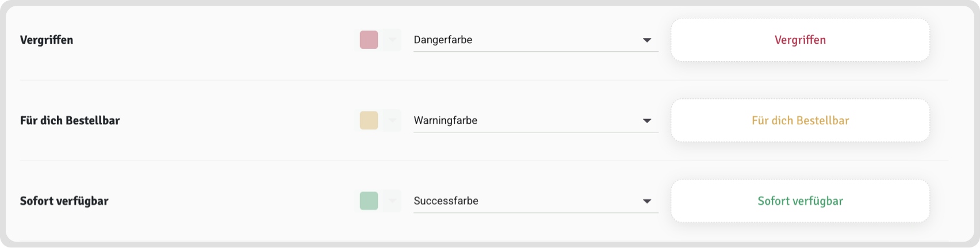This screenshot has height=248, width=980.
Task: Open faded arrow beside the beige swatch
Action: (392, 120)
